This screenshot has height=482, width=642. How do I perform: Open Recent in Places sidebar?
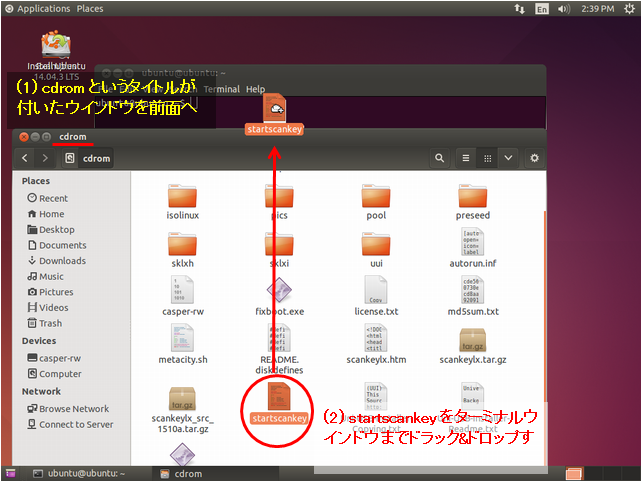coord(47,198)
